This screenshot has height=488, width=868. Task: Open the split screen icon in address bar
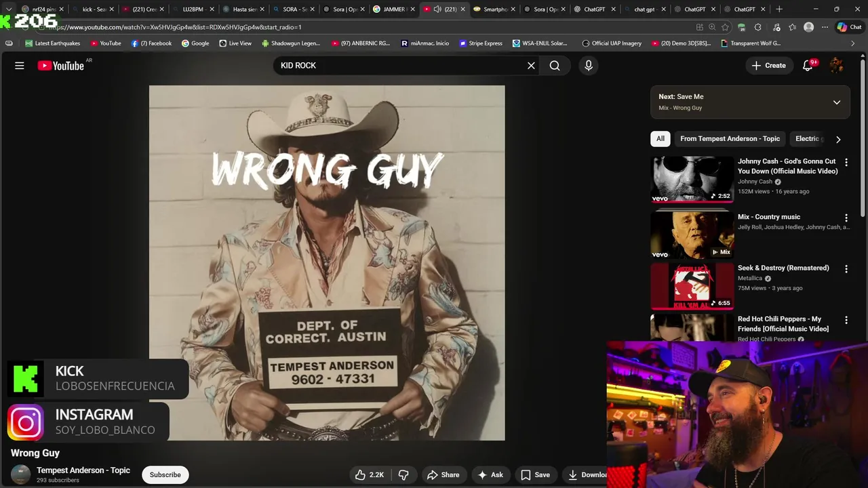[x=699, y=27]
